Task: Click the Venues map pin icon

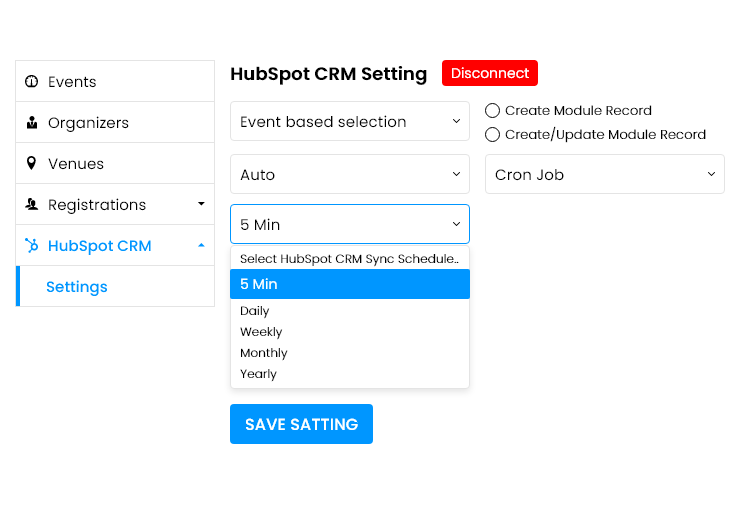Action: [31, 163]
